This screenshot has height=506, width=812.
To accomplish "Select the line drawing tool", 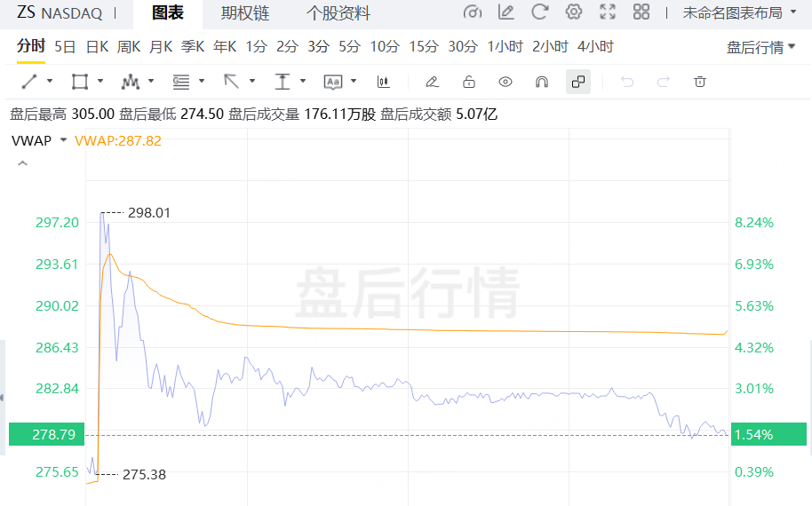I will (29, 82).
